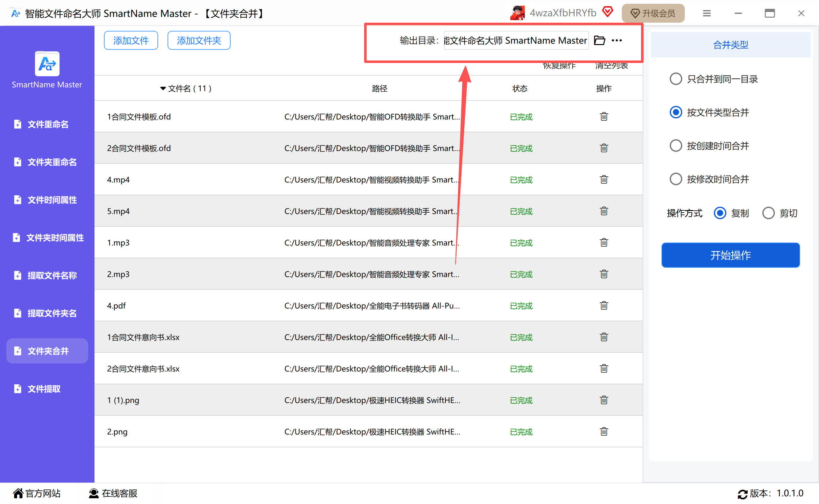Remove 2.png using its trash icon
The width and height of the screenshot is (819, 504).
coord(604,432)
